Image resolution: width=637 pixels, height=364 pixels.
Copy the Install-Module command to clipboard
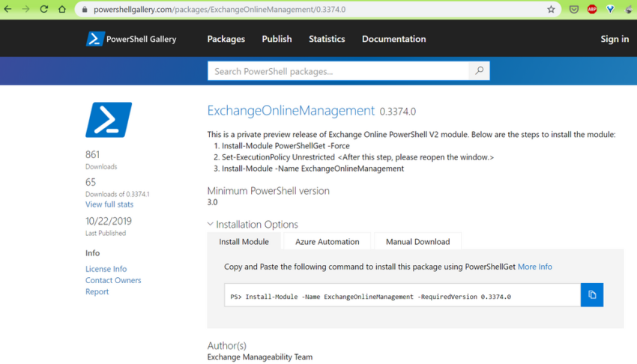(591, 295)
